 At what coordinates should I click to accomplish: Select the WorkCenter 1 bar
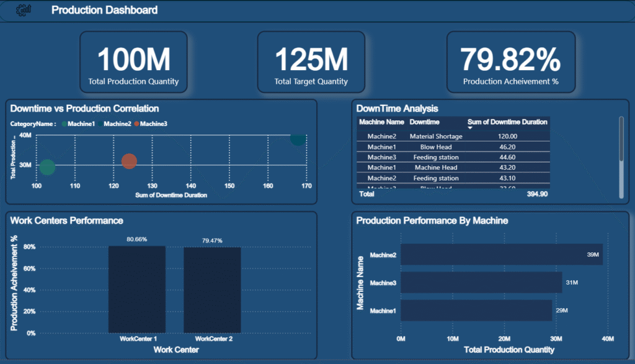(x=136, y=289)
